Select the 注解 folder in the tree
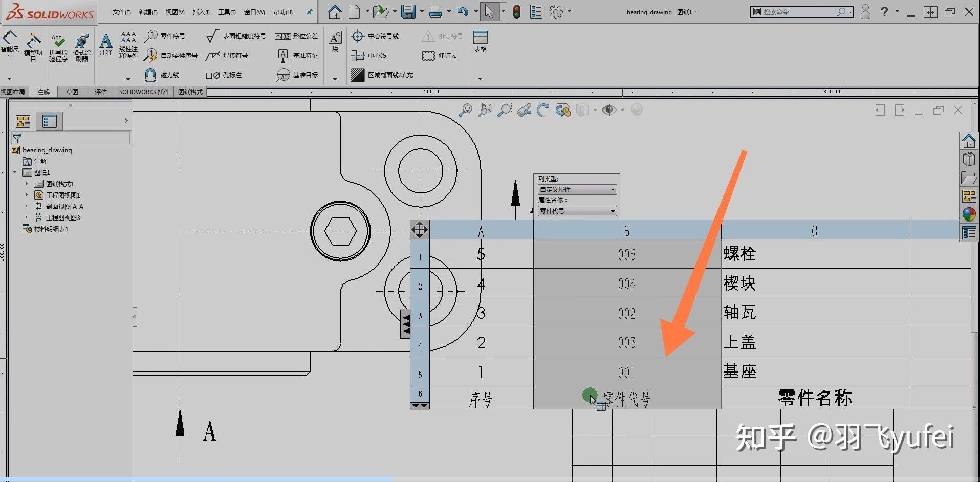 35,161
